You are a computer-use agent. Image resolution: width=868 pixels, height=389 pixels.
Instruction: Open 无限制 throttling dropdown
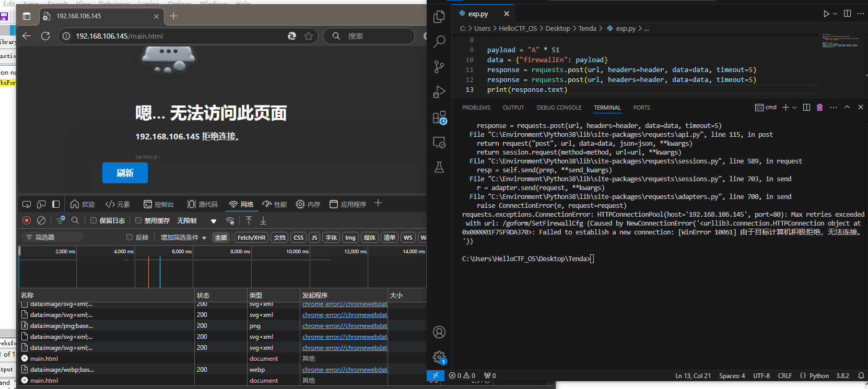pos(197,221)
